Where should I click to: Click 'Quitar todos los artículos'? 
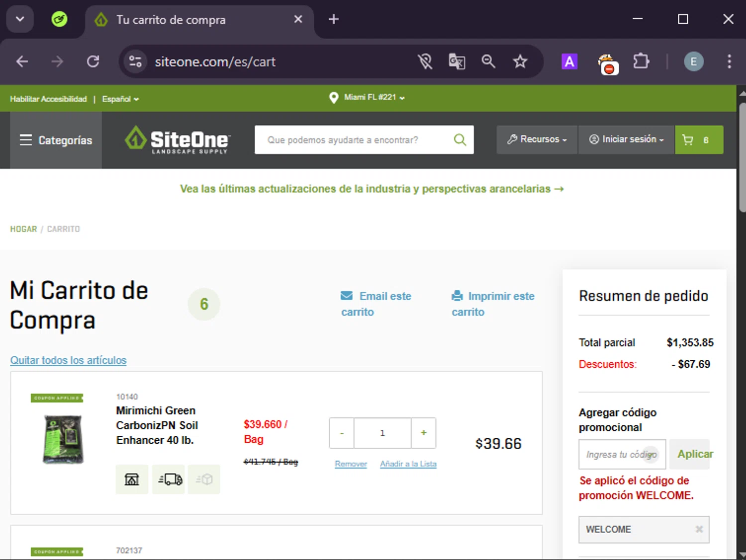68,360
